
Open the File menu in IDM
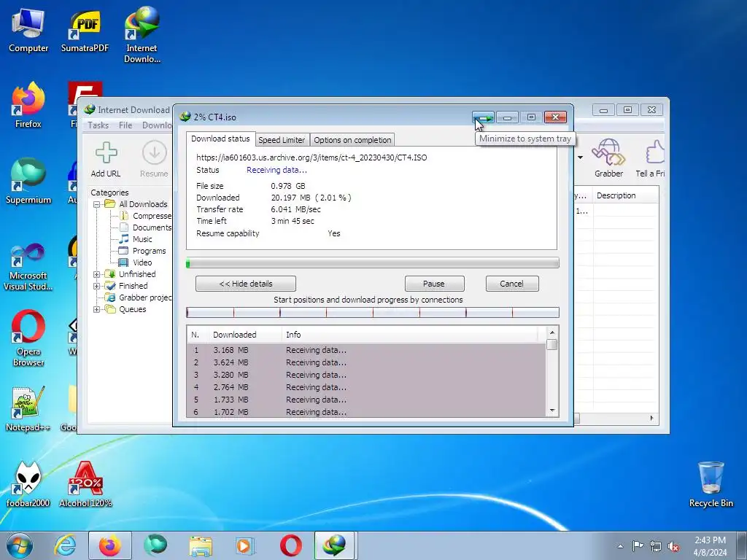[125, 125]
